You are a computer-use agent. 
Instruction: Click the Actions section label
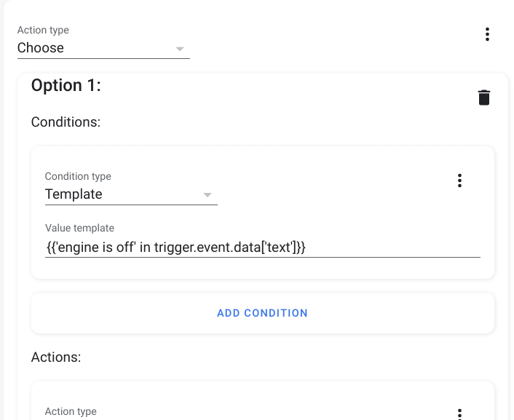(x=56, y=357)
